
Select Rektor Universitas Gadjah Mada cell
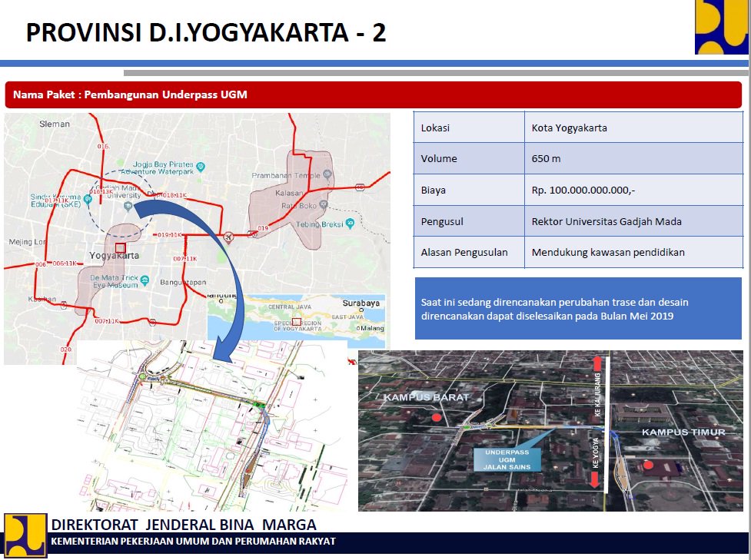pos(633,221)
